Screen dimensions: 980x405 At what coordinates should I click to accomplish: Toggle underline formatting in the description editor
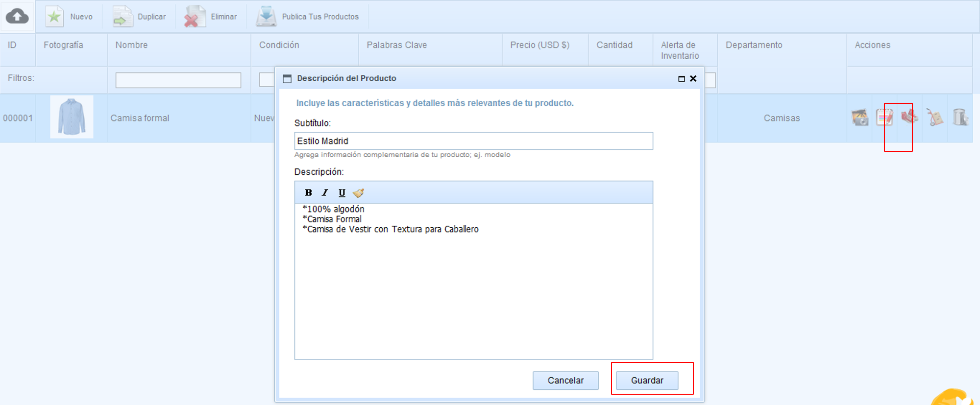(342, 192)
